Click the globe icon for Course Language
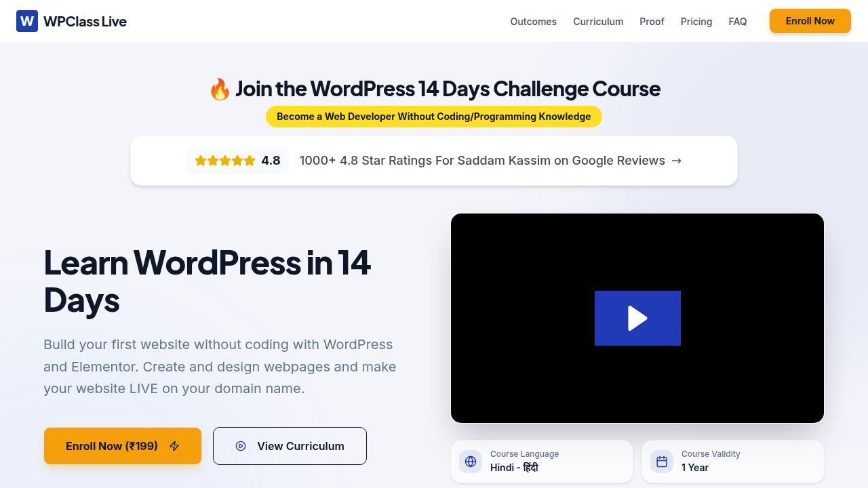The image size is (868, 488). click(471, 462)
